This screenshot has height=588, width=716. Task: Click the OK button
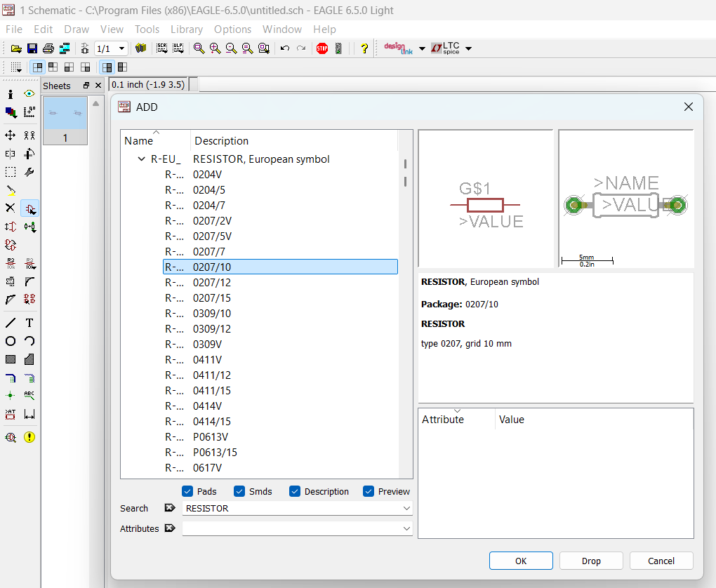(x=521, y=561)
